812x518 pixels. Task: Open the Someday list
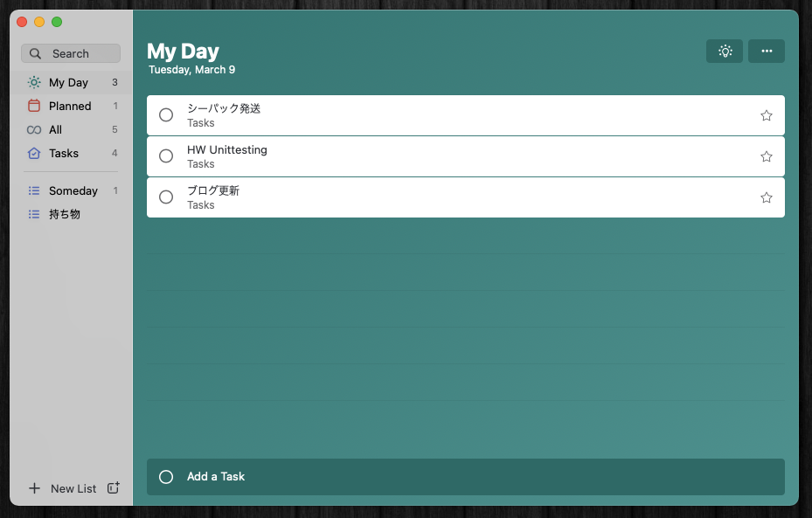tap(73, 190)
